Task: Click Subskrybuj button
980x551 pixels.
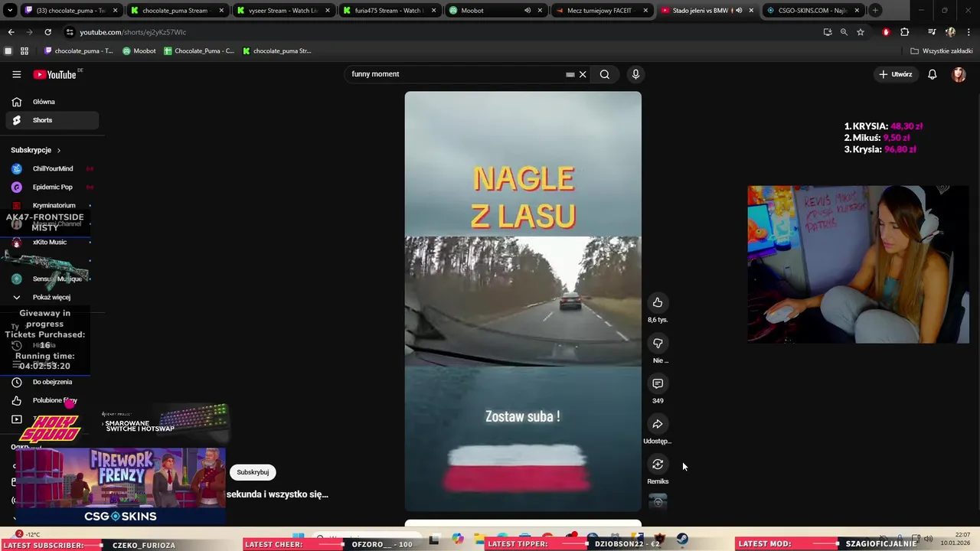Action: (x=253, y=472)
